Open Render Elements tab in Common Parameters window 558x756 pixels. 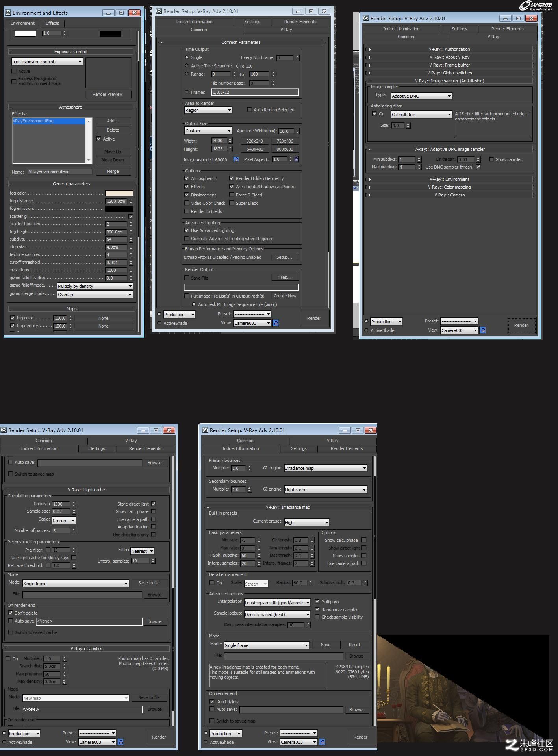[x=300, y=22]
